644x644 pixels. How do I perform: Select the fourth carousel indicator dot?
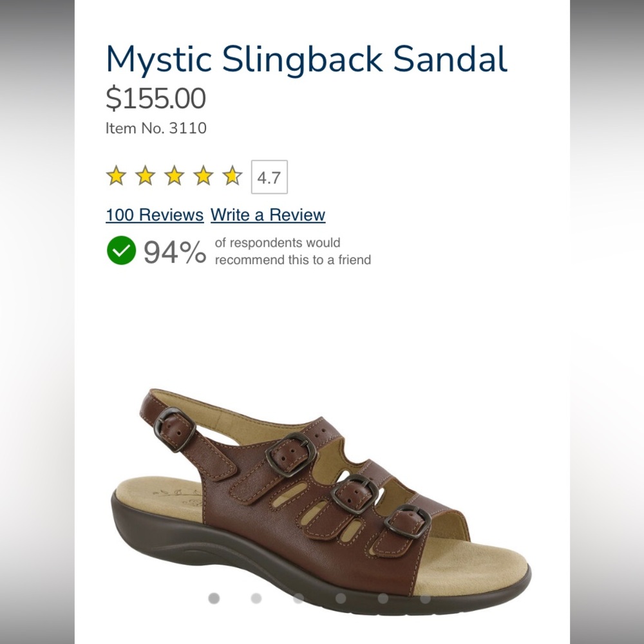tap(340, 598)
